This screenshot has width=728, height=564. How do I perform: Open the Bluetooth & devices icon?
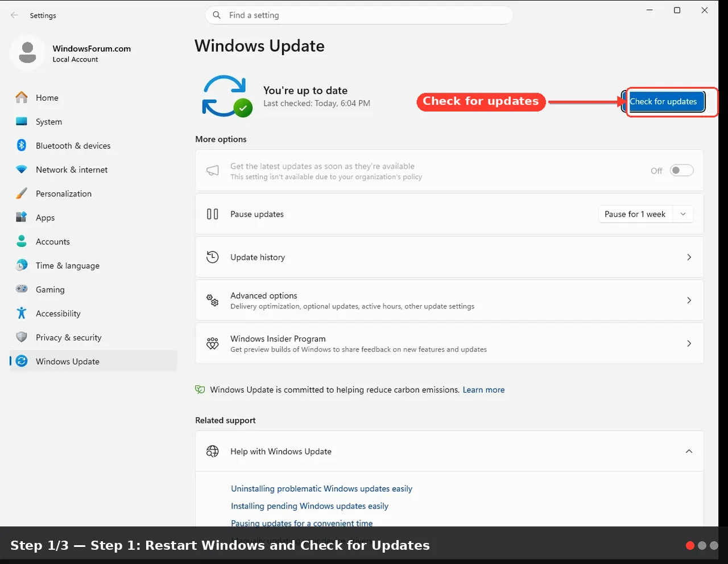point(22,145)
